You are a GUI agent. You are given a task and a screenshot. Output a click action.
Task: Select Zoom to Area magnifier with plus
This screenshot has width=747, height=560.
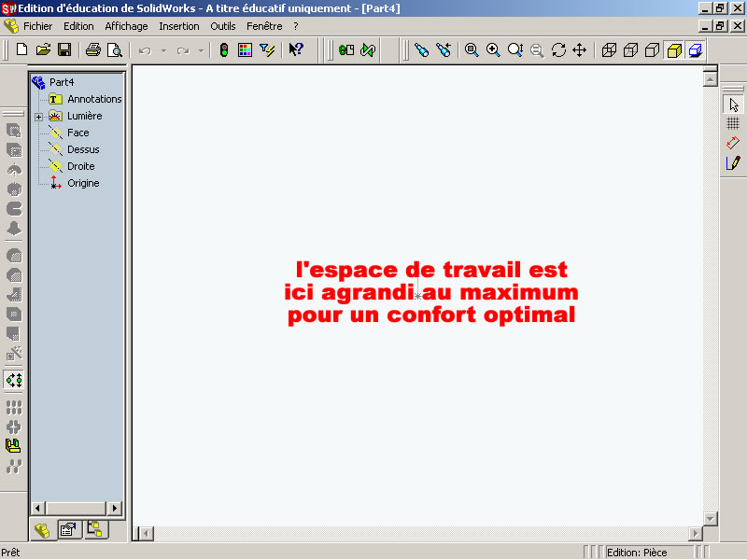tap(493, 49)
